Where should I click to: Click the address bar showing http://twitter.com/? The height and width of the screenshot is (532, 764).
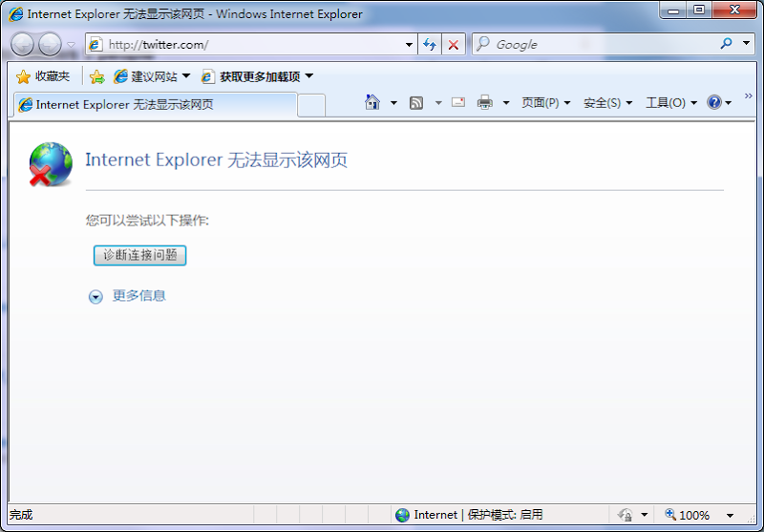tap(251, 44)
